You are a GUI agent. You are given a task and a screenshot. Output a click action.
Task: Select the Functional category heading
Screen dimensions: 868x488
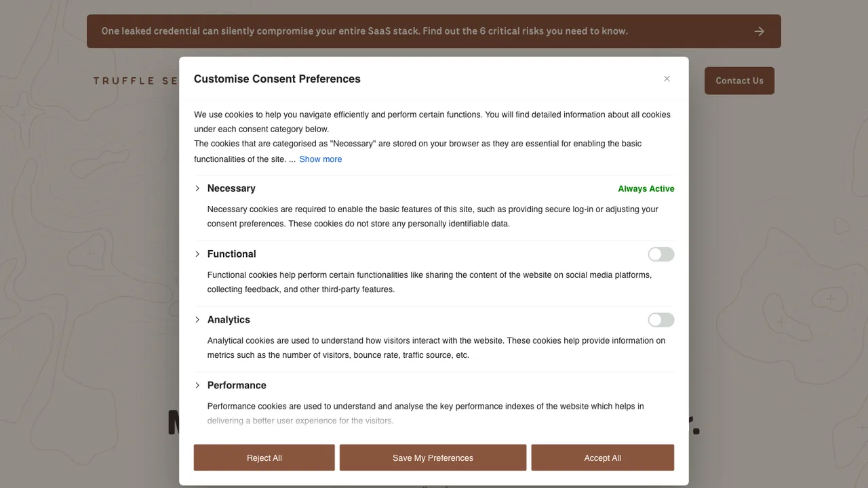pyautogui.click(x=232, y=254)
